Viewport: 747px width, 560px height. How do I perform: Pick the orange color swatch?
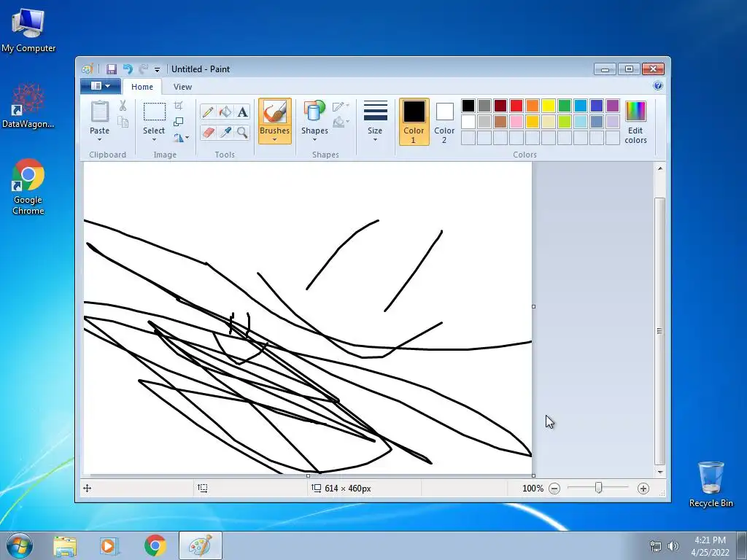point(533,106)
